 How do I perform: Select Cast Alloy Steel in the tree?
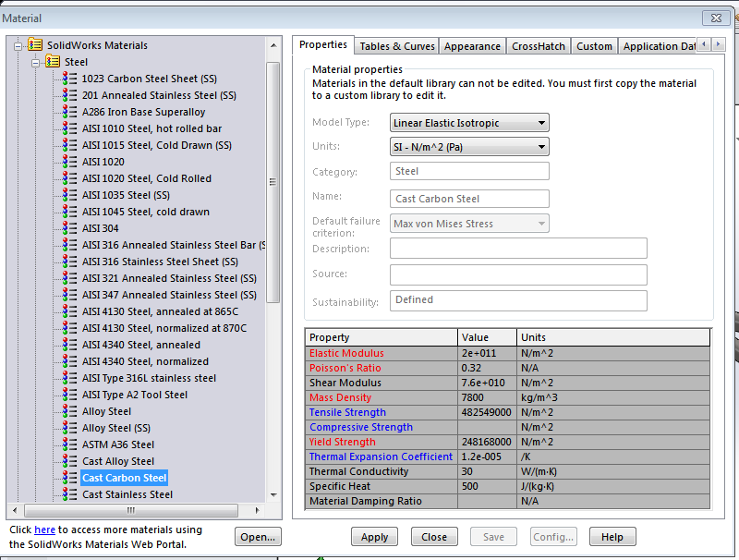[x=118, y=461]
